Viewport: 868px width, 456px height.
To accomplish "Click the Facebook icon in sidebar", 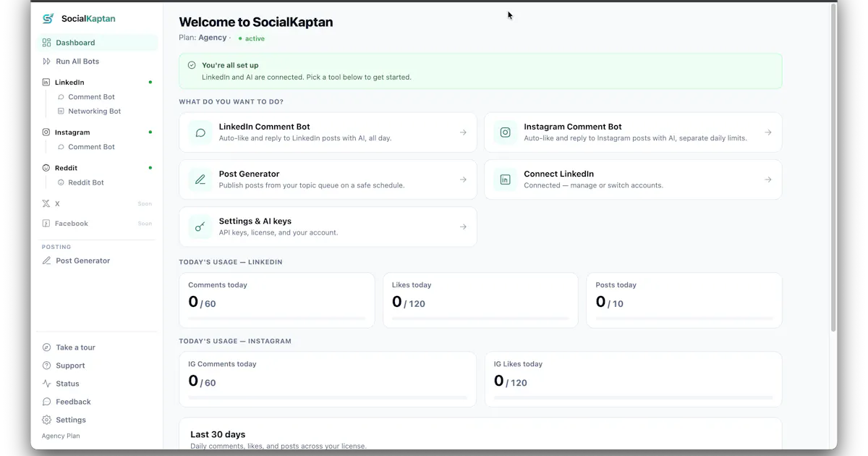I will point(46,224).
